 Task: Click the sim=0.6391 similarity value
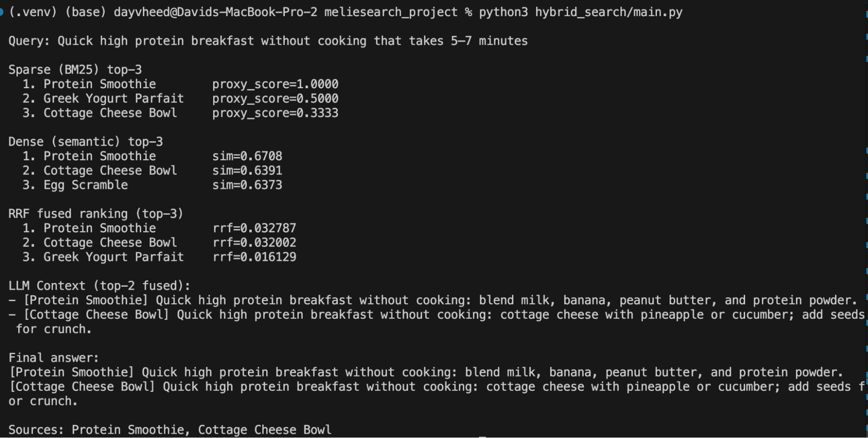tap(247, 171)
